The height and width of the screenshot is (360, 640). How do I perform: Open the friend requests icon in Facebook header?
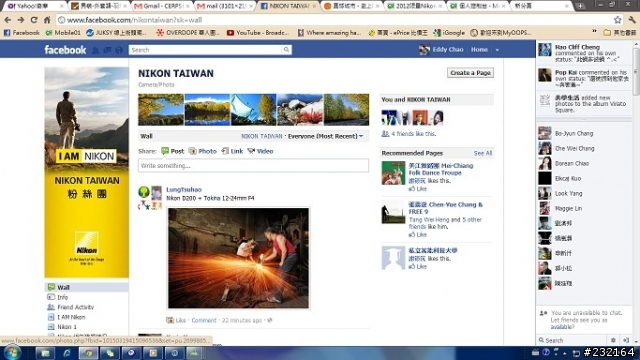[x=96, y=50]
